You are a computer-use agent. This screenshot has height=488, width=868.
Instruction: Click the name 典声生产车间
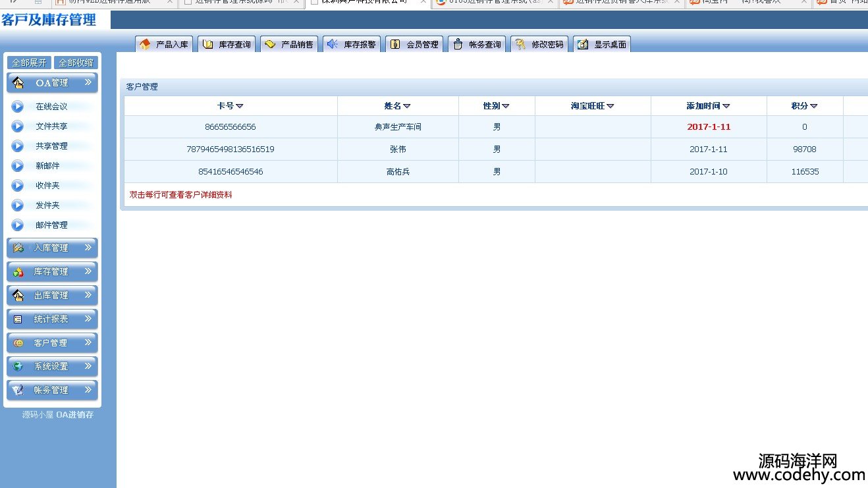click(398, 127)
